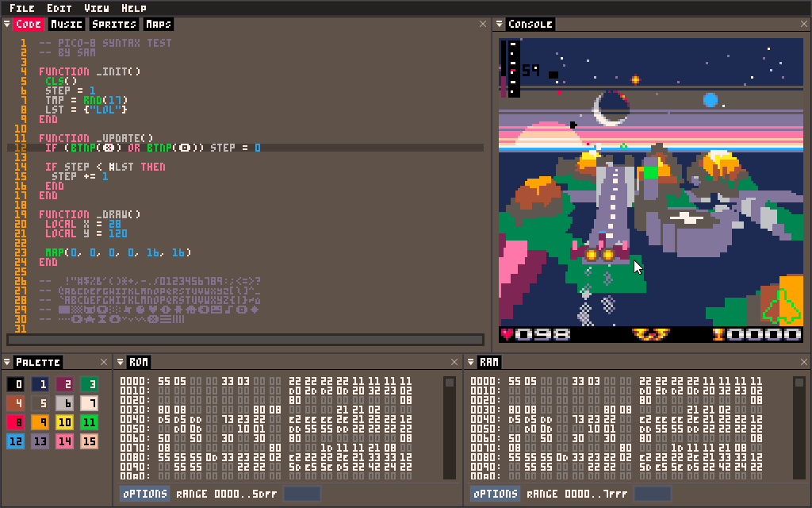812x508 pixels.
Task: Pick palette color 11 green
Action: 89,422
